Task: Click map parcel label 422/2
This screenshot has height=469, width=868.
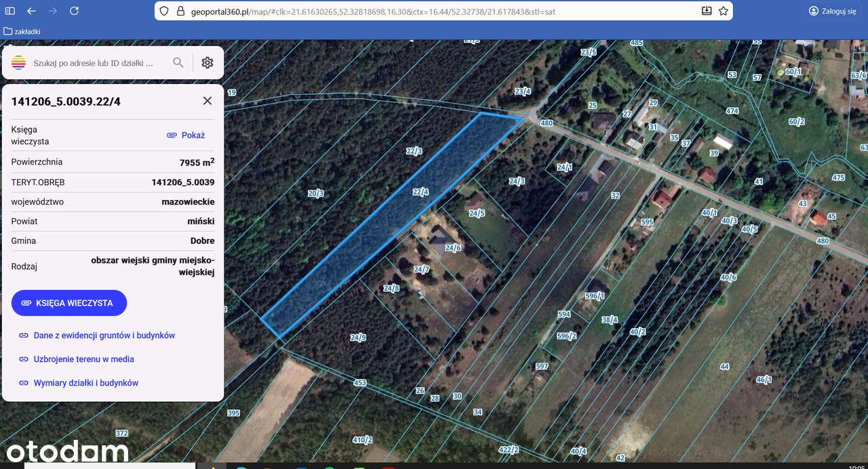Action: [509, 450]
